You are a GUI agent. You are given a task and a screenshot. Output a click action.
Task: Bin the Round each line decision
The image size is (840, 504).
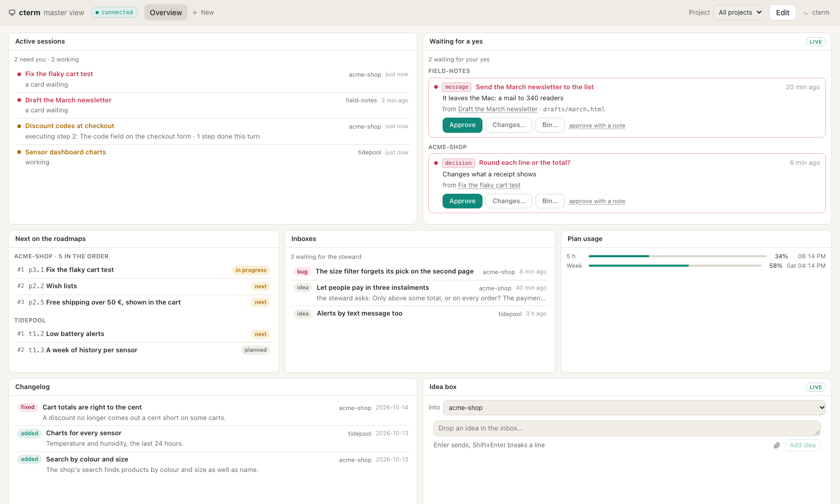550,201
